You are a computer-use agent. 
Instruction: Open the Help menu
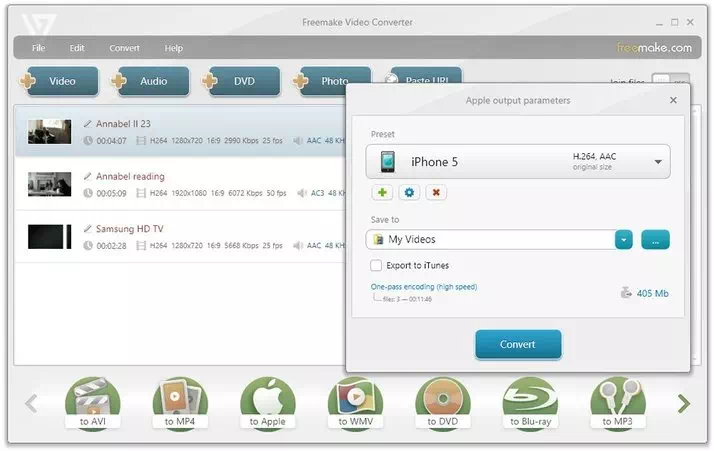(173, 48)
